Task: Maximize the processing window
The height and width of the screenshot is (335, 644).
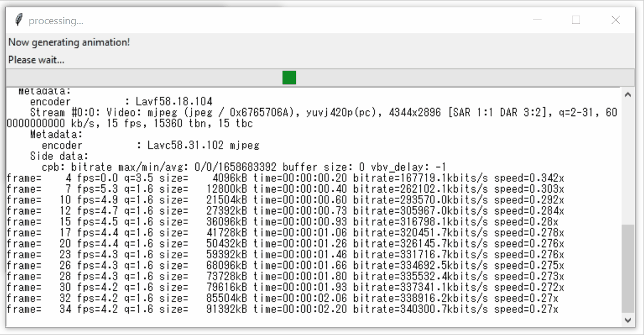Action: coord(576,20)
